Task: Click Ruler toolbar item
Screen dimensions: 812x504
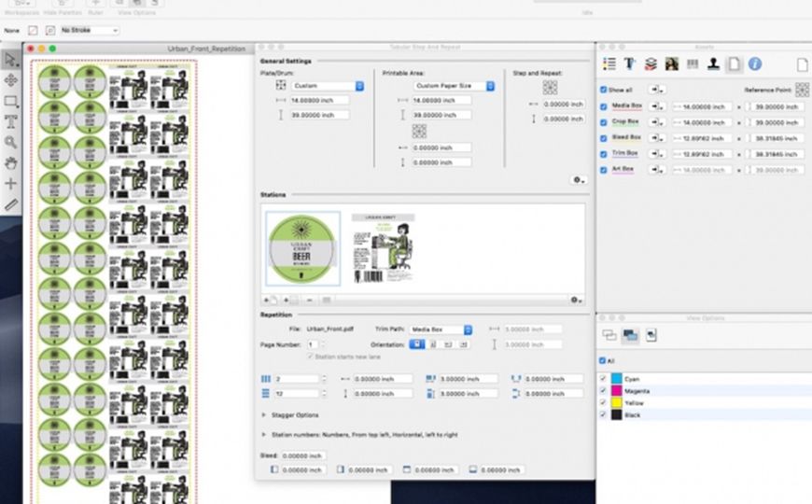Action: (x=95, y=7)
